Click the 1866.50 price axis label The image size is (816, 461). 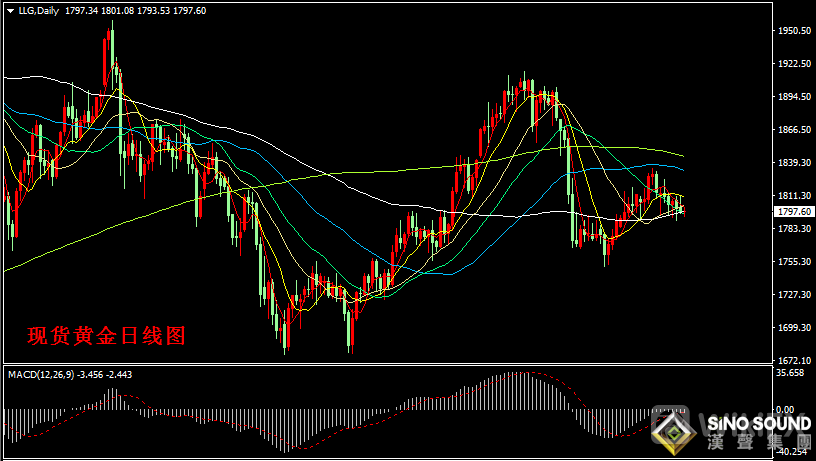794,130
